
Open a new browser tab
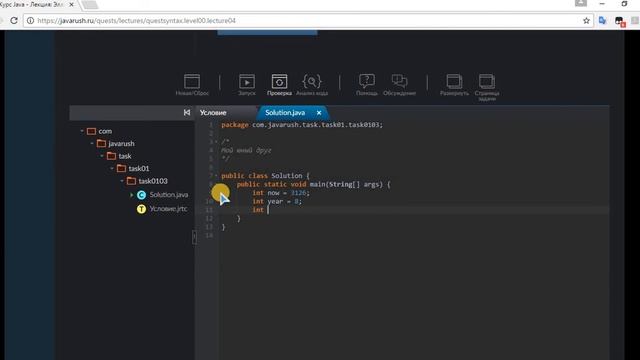coord(89,4)
